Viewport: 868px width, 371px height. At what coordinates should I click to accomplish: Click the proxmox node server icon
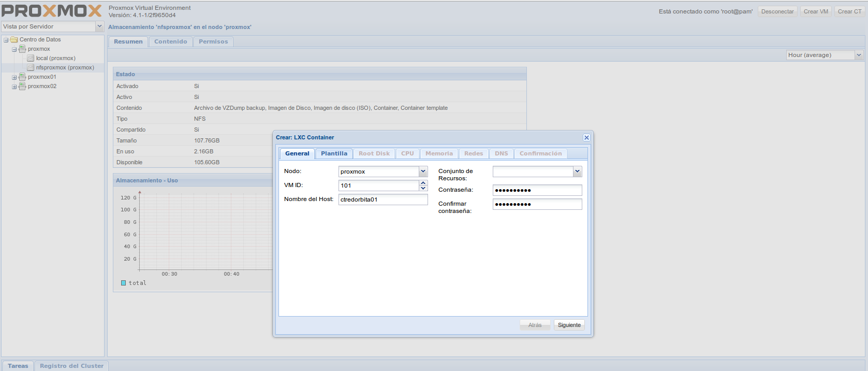click(22, 49)
